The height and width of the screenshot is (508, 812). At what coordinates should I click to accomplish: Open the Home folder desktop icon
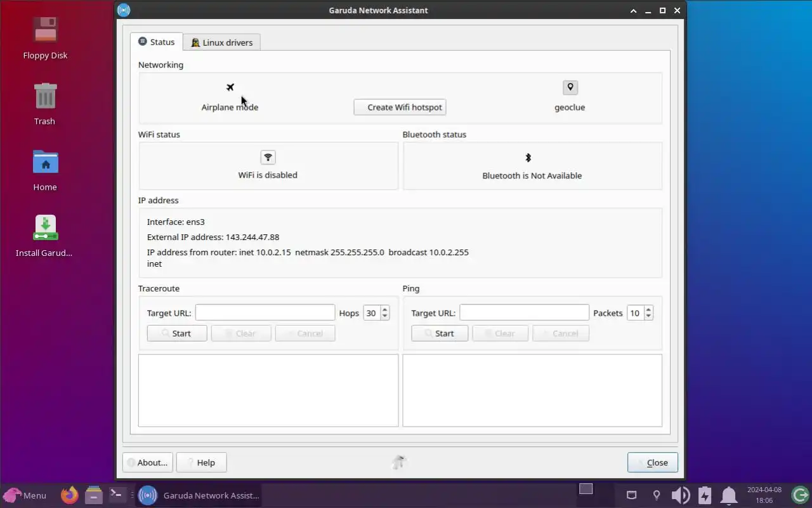coord(45,162)
